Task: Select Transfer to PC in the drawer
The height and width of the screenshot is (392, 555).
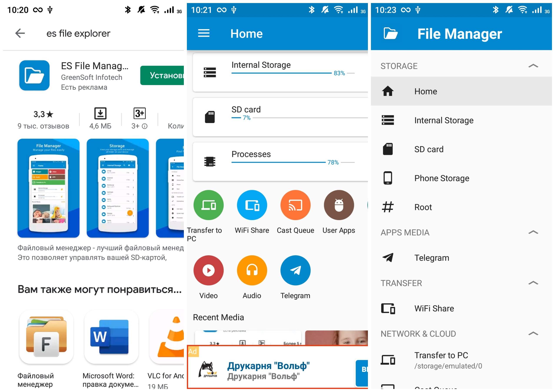Action: (x=461, y=360)
